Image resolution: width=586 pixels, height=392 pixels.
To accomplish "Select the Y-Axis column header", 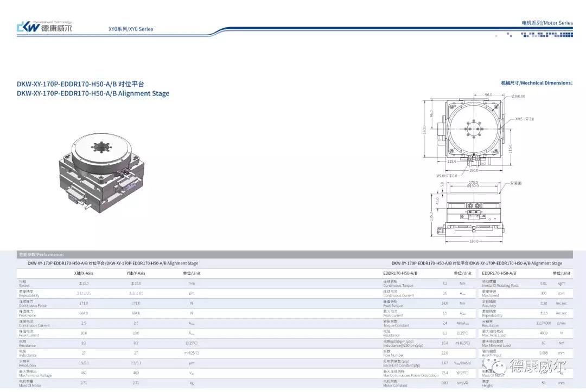I will pos(136,273).
